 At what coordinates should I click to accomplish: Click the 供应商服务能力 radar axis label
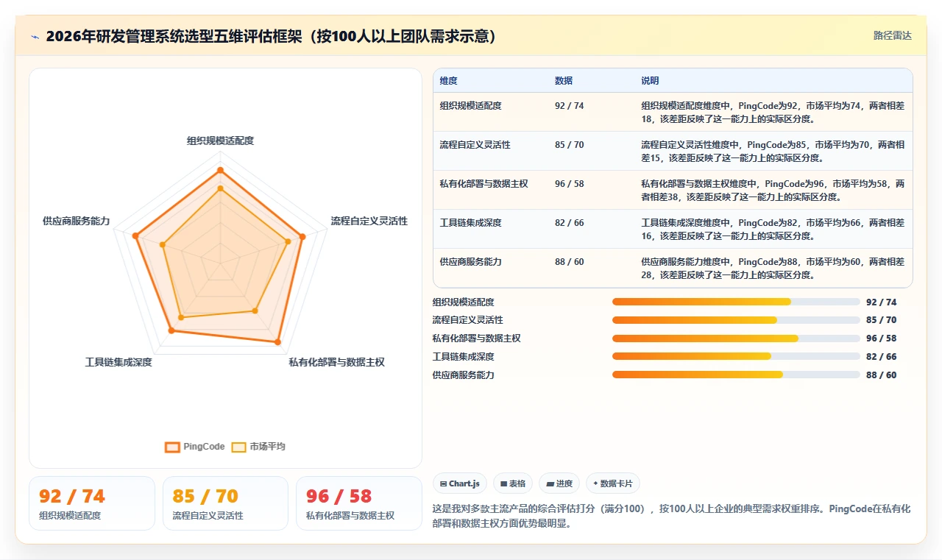tap(76, 221)
